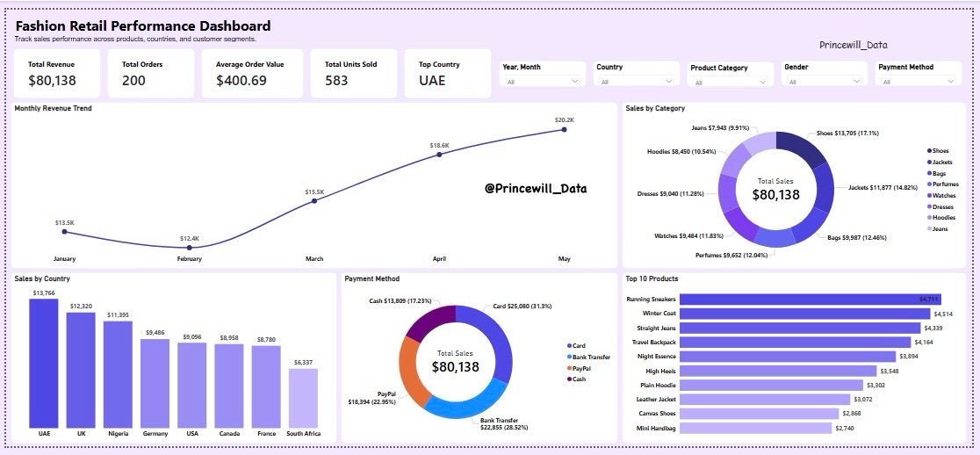
Task: Select the Plain Hoodie product bar
Action: pyautogui.click(x=771, y=385)
